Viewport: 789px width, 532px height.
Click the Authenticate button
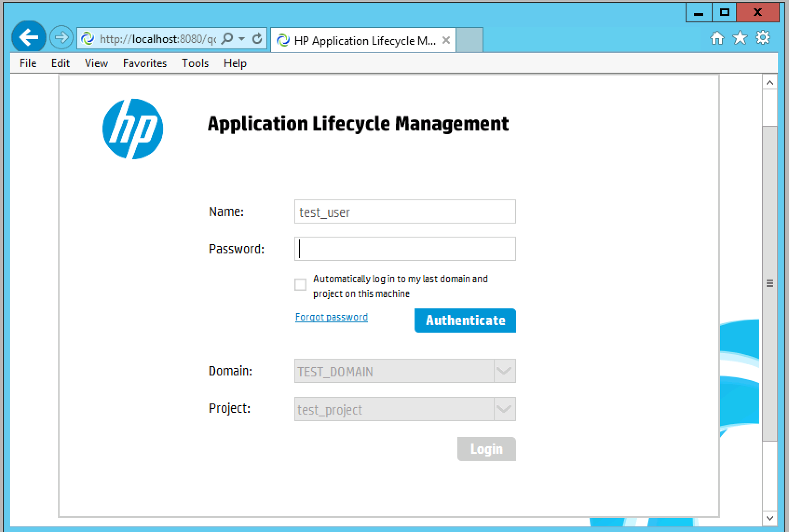pyautogui.click(x=465, y=321)
